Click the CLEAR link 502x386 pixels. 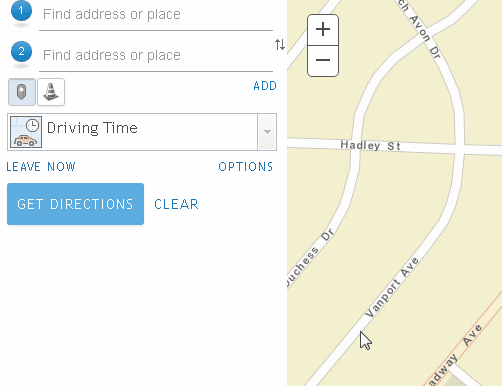(176, 204)
